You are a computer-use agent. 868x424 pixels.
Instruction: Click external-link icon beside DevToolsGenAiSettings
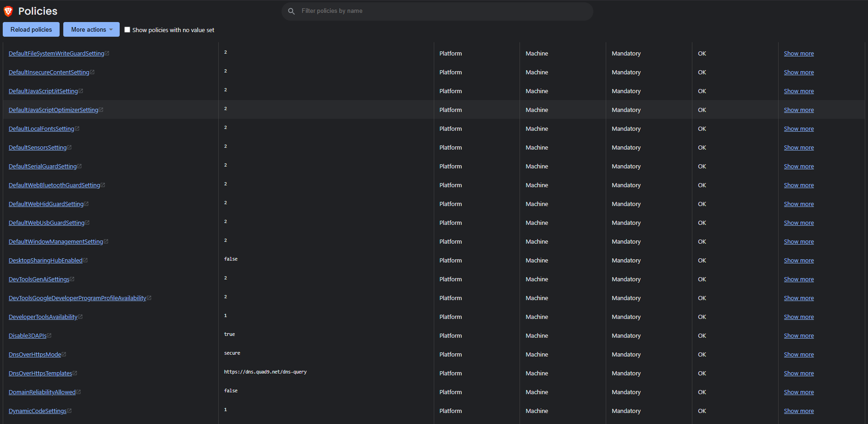tap(72, 279)
